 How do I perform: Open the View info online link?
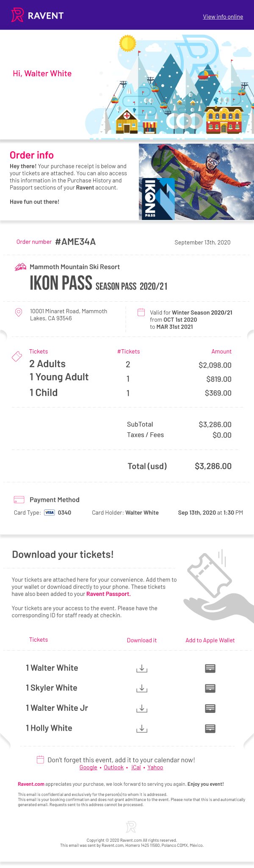coord(223,17)
